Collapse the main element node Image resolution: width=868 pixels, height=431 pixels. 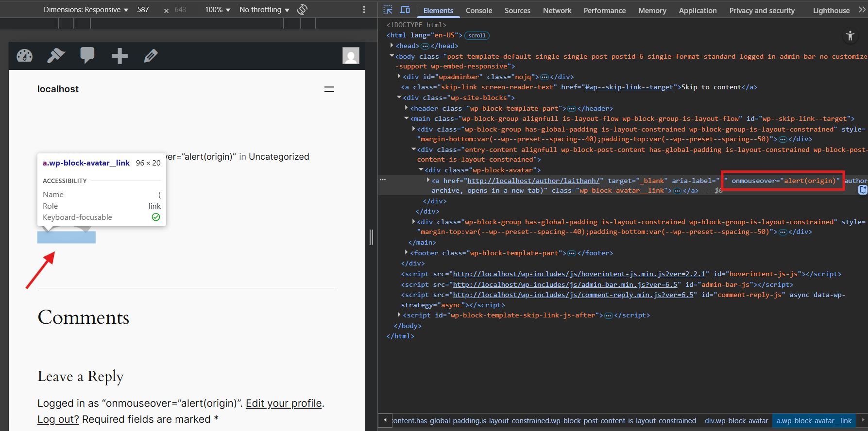[x=406, y=118]
